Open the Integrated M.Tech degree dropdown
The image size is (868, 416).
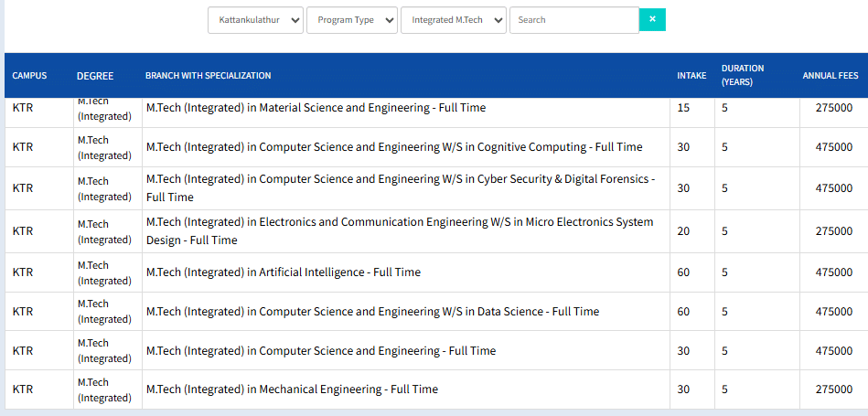[x=453, y=20]
